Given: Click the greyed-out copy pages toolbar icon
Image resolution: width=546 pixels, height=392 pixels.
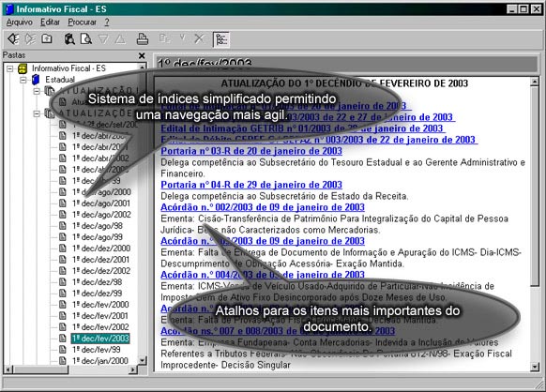Looking at the screenshot, I should [x=164, y=38].
